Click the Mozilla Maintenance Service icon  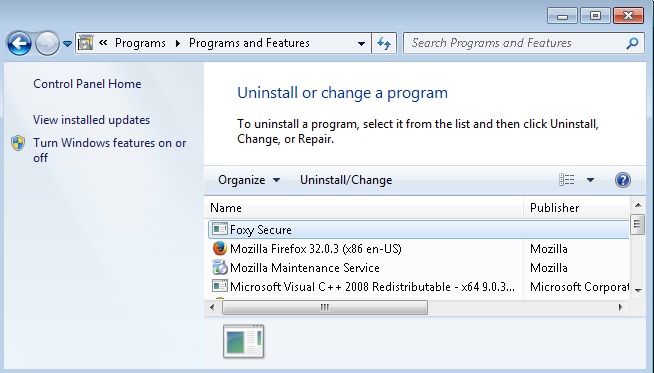(220, 267)
